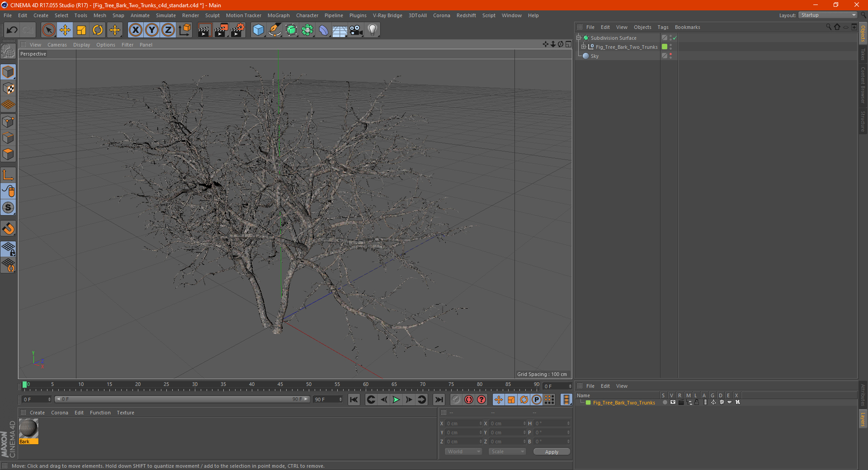Select the Rotate tool
Screen dimensions: 868x470
98,30
